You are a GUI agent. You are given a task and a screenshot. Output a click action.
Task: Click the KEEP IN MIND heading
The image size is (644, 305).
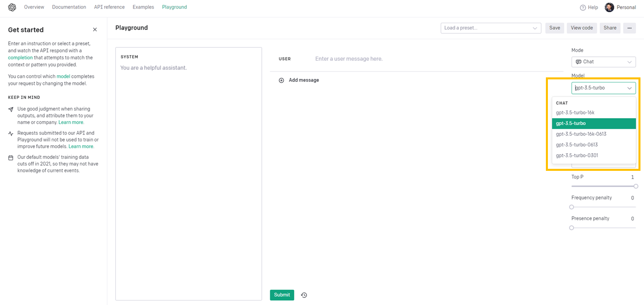pos(24,97)
